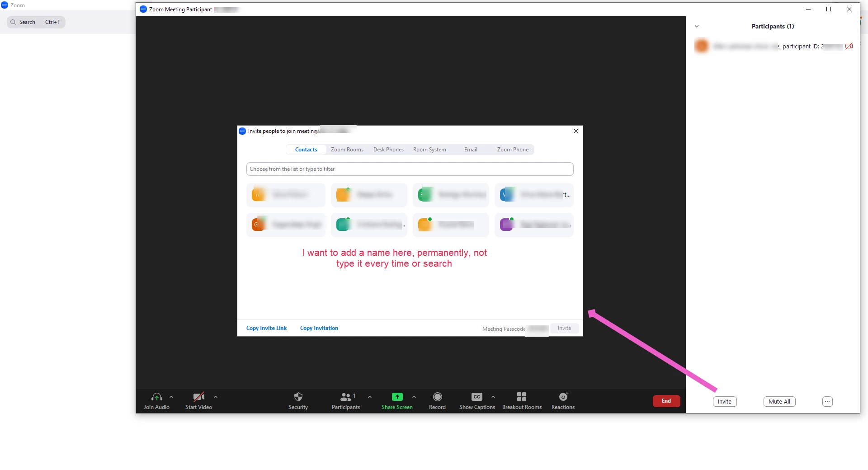The image size is (868, 470).
Task: Select the contact card with purple avatar
Action: click(x=534, y=225)
